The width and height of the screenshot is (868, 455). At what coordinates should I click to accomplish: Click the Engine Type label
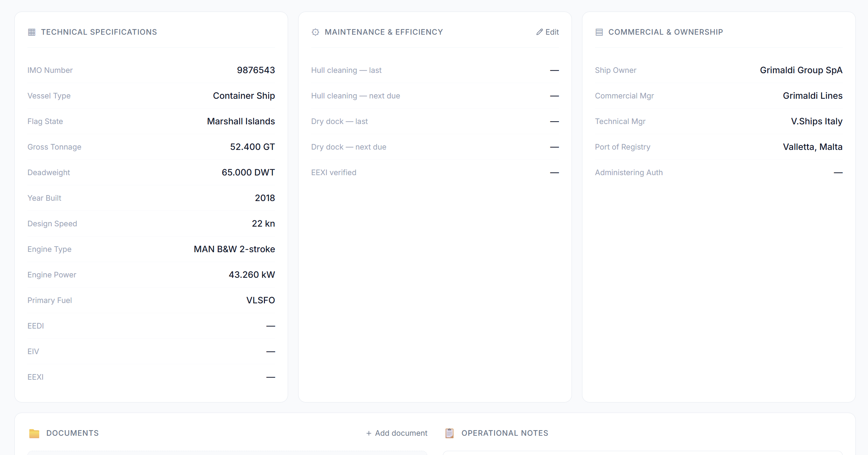(x=49, y=249)
